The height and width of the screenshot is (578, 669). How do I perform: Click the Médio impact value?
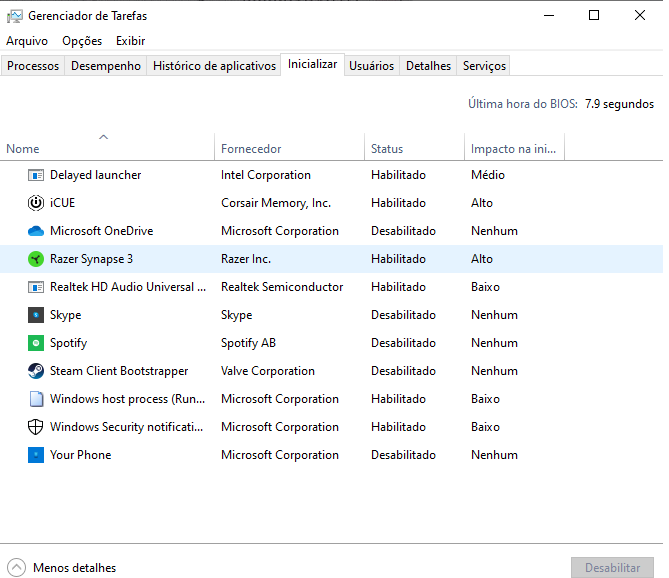click(488, 175)
